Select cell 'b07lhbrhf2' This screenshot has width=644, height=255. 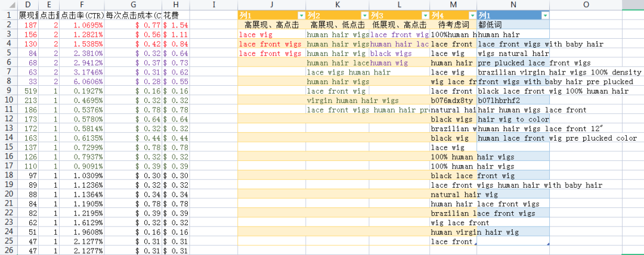tap(513, 101)
